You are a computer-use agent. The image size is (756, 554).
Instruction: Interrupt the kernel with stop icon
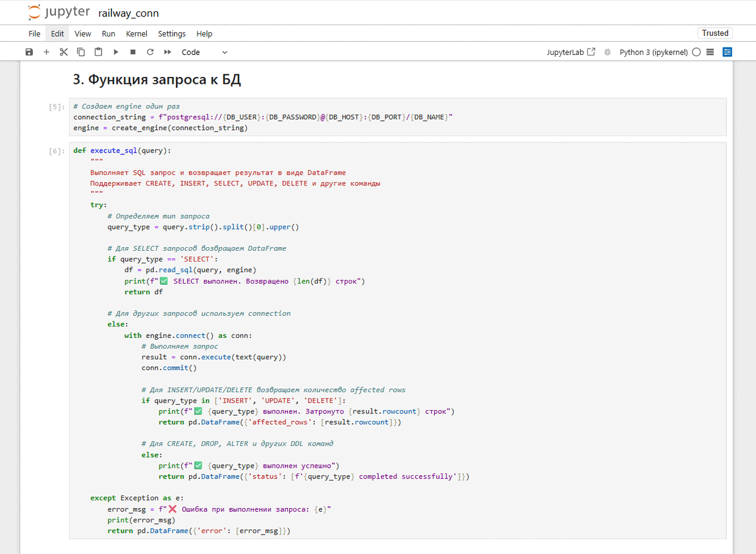[x=133, y=52]
